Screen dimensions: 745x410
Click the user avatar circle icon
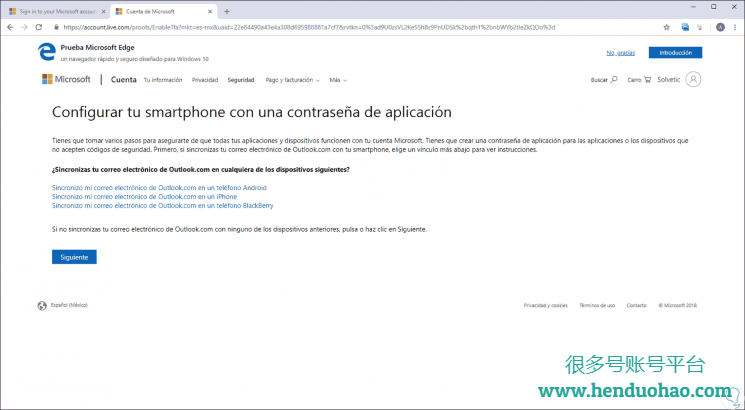[693, 79]
